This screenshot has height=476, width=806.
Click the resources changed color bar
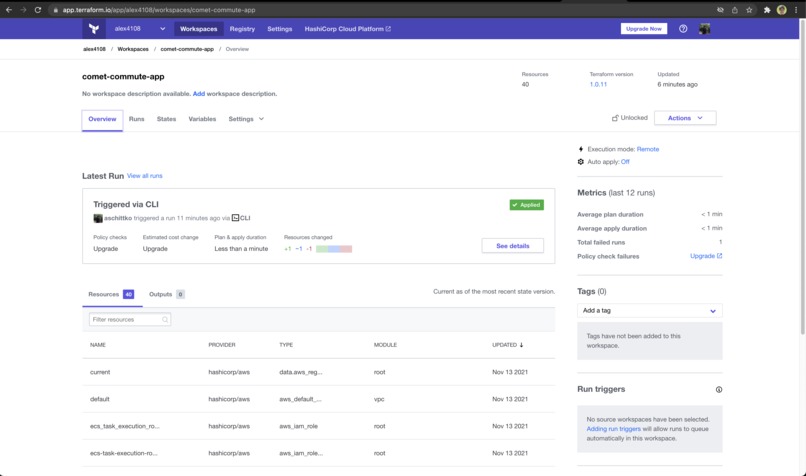(x=334, y=249)
